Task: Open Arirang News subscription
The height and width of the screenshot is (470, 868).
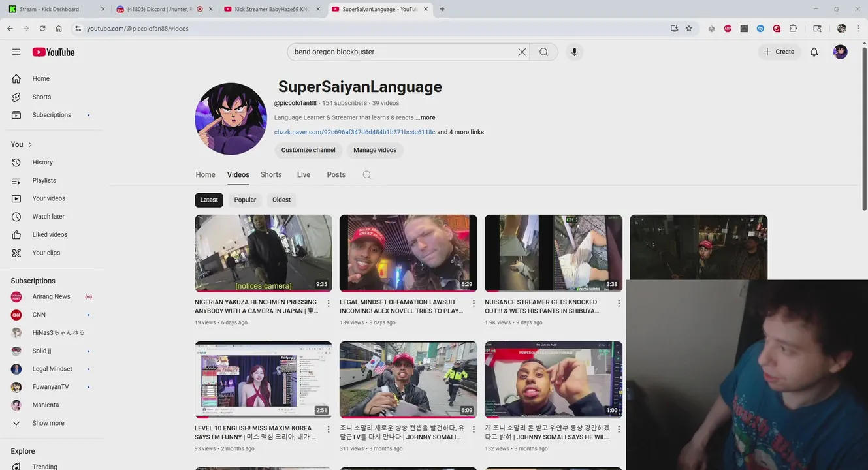Action: (x=52, y=296)
